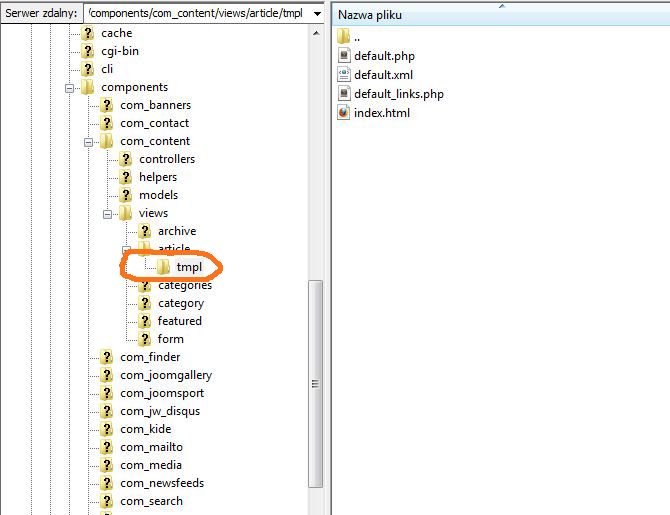Select the controllers folder
This screenshot has height=515, width=670.
pyautogui.click(x=166, y=159)
